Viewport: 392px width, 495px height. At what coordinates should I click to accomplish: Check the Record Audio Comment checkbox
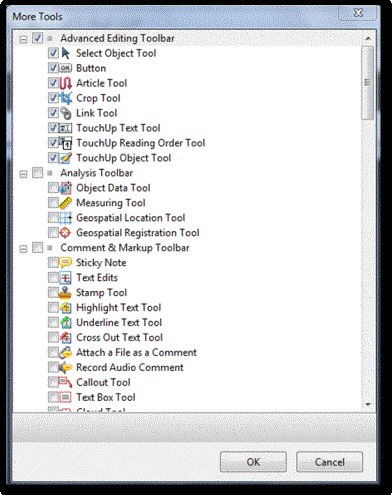click(x=53, y=368)
